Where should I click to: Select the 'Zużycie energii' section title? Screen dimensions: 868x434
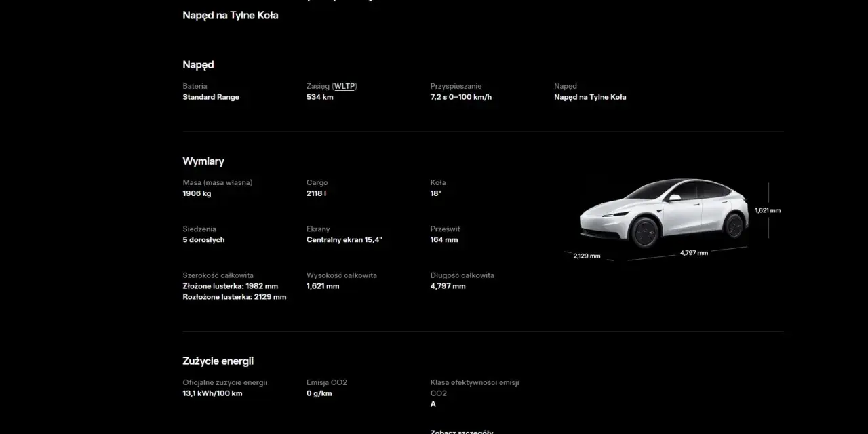click(x=218, y=361)
